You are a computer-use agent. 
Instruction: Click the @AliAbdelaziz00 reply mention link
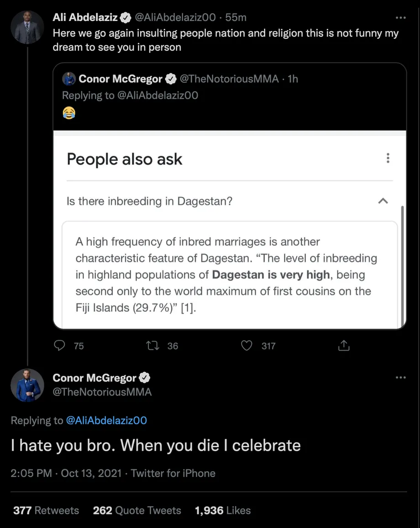[106, 420]
